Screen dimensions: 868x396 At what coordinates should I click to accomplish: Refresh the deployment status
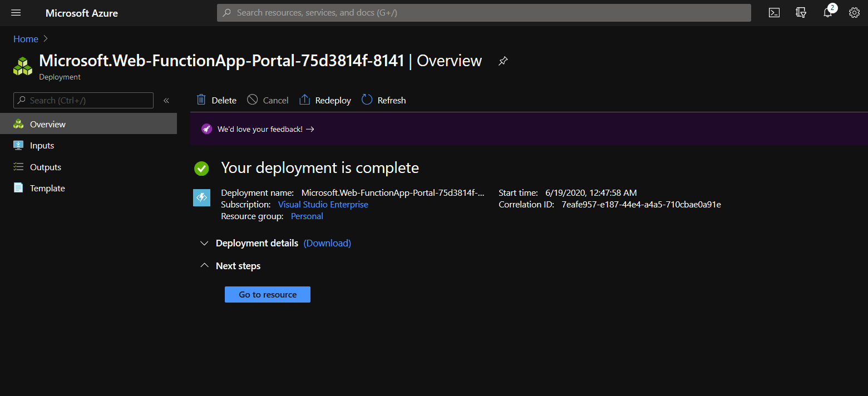point(383,100)
